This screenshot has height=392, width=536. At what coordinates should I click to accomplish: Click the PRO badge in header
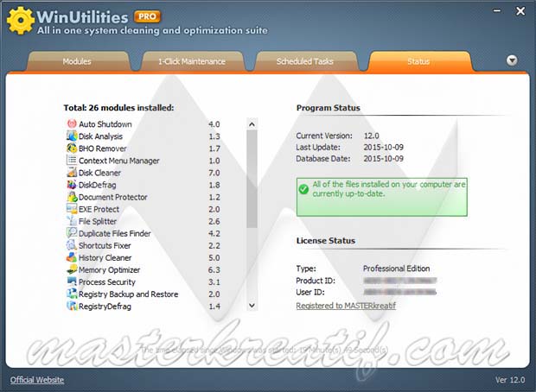coord(147,16)
